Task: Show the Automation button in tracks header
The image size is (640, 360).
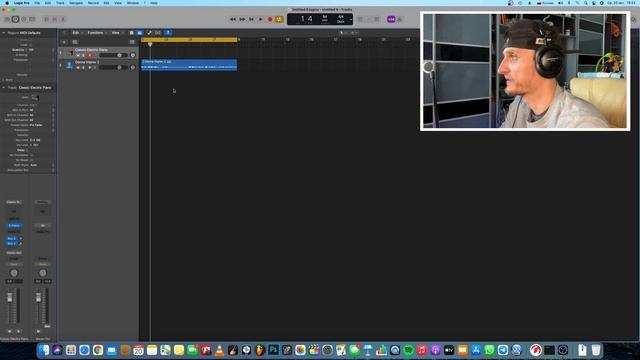Action: (149, 33)
